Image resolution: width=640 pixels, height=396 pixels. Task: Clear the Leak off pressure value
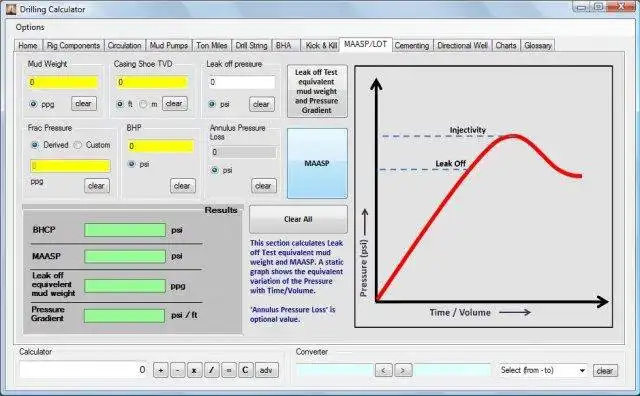point(261,104)
